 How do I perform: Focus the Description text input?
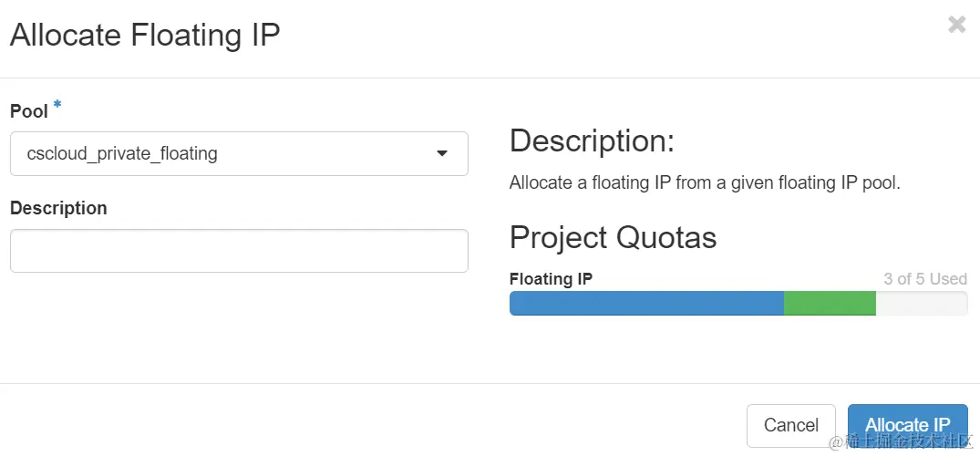click(239, 251)
